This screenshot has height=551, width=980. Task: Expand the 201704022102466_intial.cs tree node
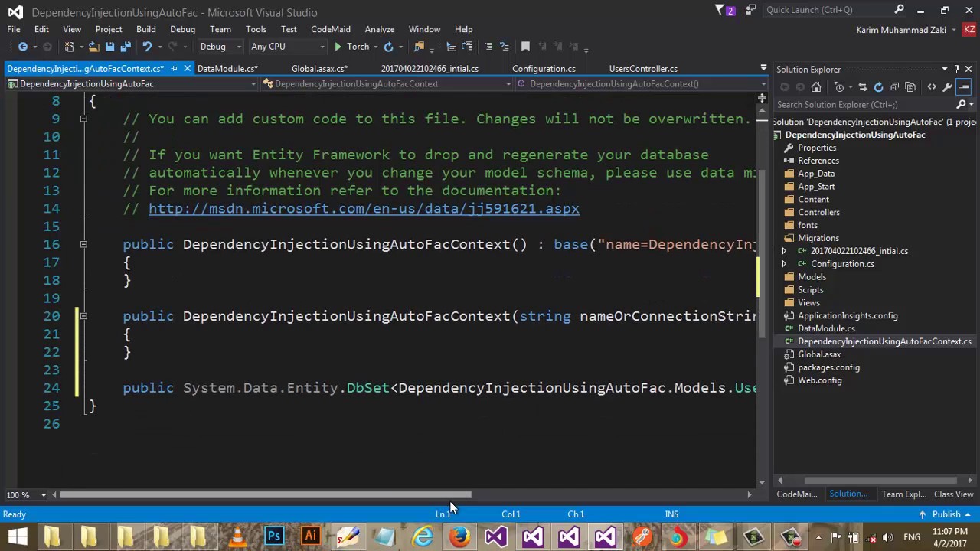point(783,251)
